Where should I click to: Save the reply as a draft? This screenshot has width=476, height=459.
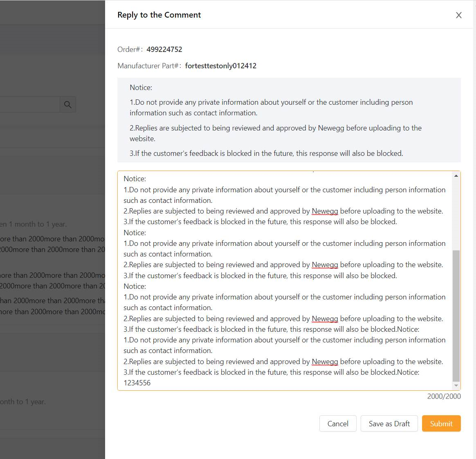tap(389, 423)
